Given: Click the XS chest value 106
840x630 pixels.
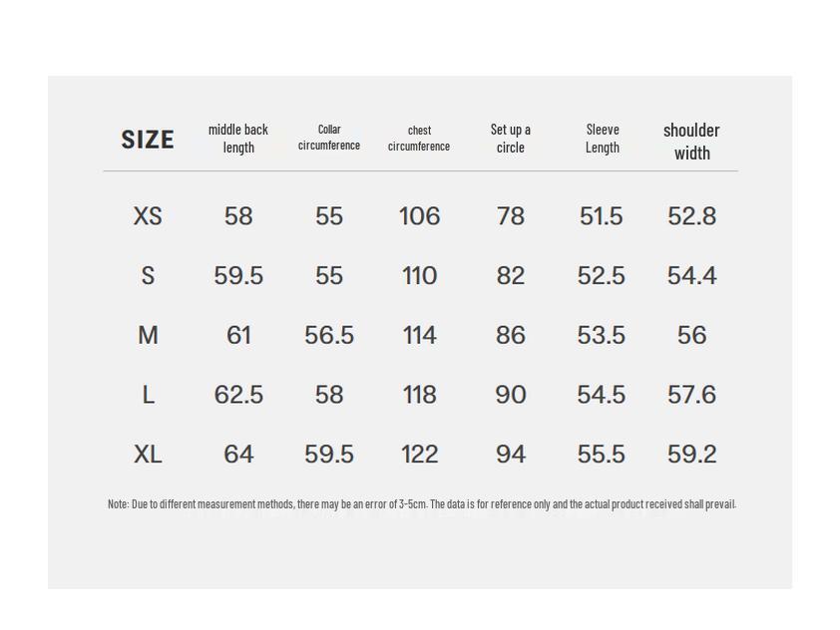Looking at the screenshot, I should (419, 216).
